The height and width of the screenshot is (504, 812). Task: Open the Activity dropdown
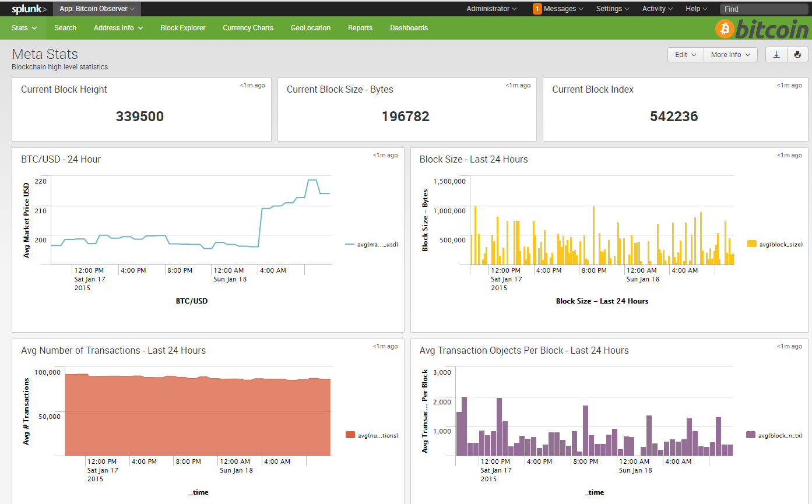point(658,9)
